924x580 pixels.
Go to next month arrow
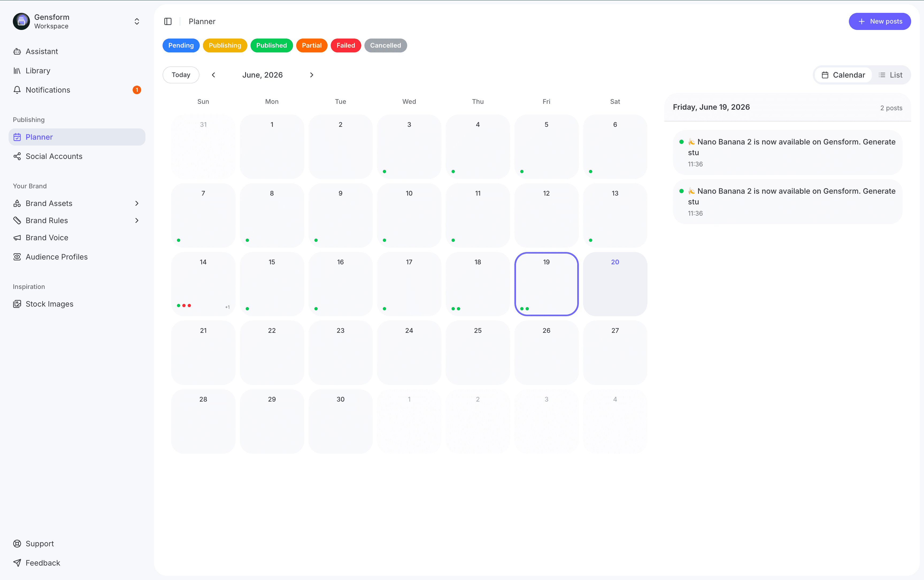(x=311, y=75)
